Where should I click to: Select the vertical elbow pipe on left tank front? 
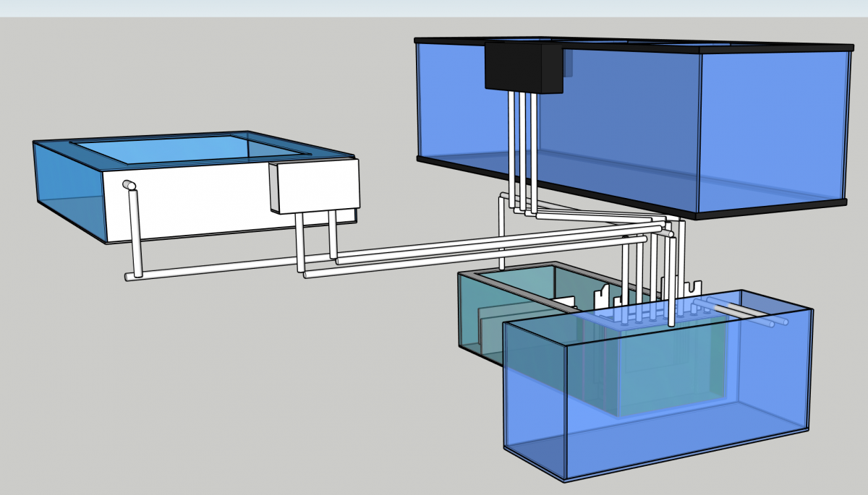(x=133, y=228)
